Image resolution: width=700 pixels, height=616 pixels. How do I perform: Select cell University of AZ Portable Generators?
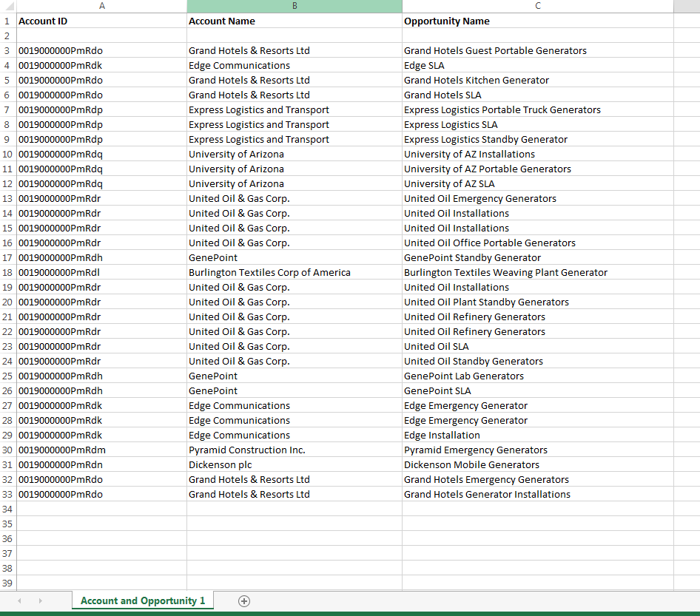[x=538, y=169]
